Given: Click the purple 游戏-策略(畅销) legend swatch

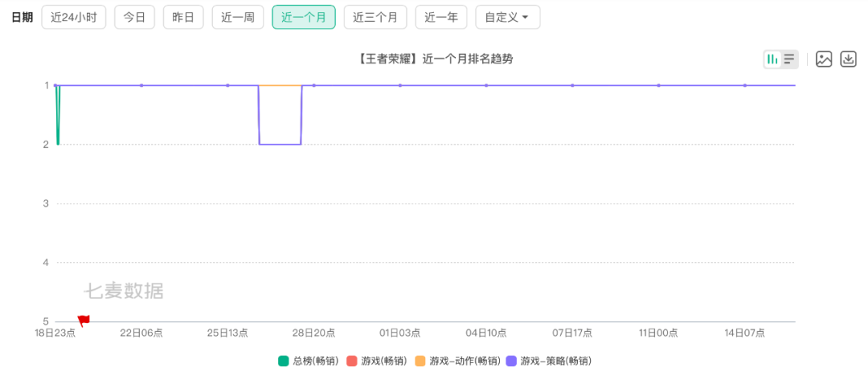Looking at the screenshot, I should click(511, 361).
